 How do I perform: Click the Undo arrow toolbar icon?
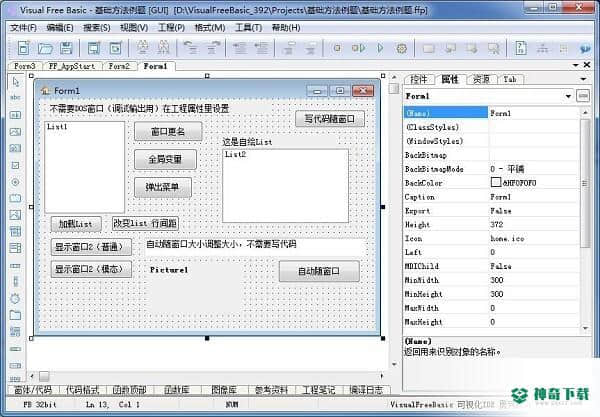click(x=191, y=48)
